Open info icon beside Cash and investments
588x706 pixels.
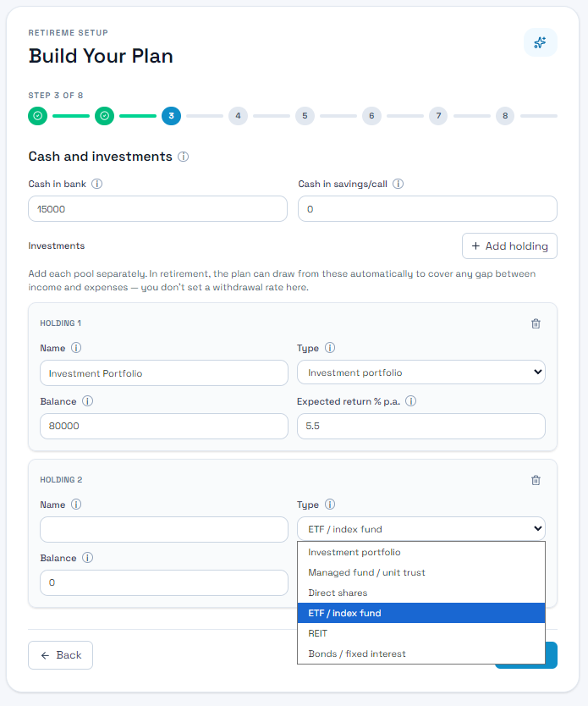pyautogui.click(x=183, y=157)
